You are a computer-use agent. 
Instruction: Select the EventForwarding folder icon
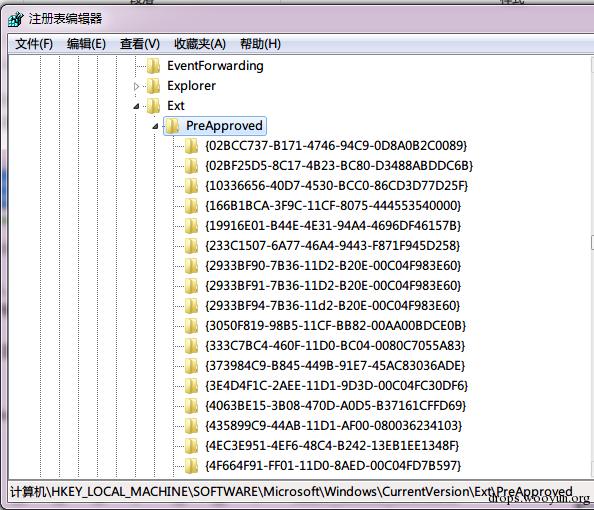pyautogui.click(x=153, y=66)
